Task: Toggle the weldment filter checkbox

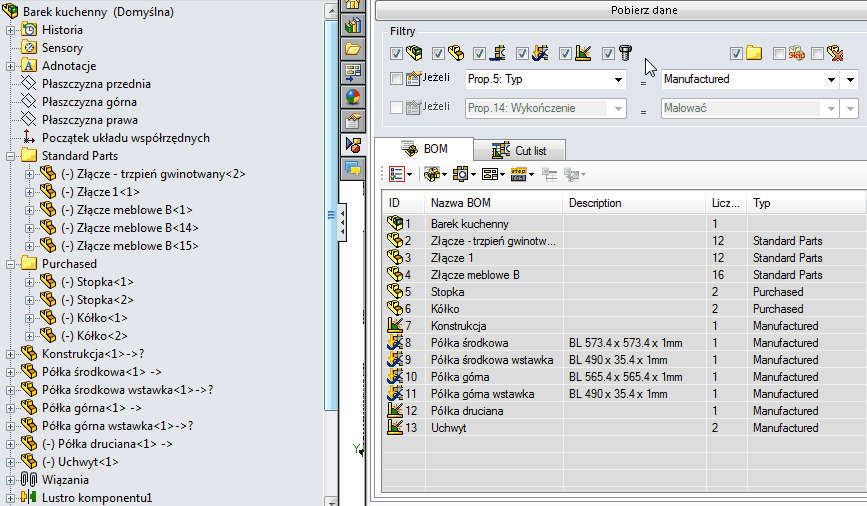Action: (565, 53)
